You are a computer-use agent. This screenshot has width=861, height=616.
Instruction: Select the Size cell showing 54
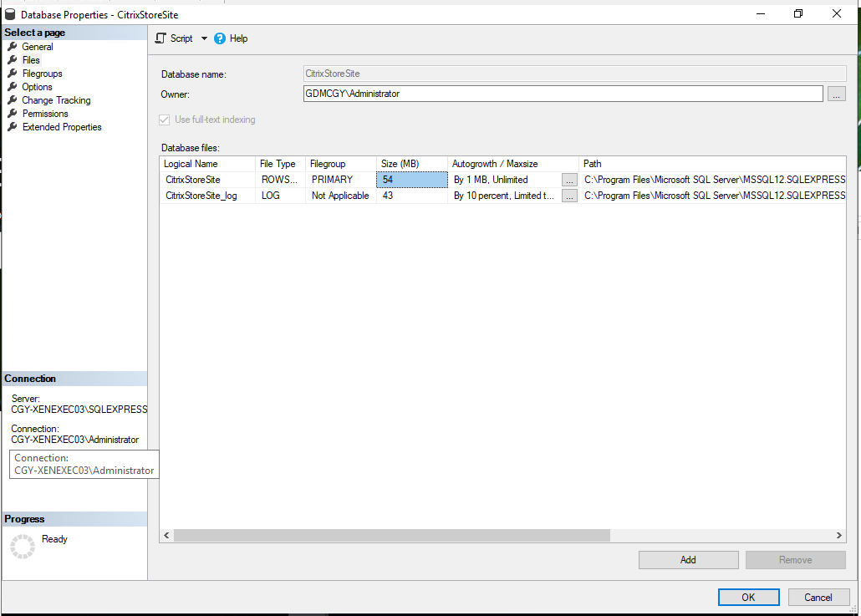(411, 180)
